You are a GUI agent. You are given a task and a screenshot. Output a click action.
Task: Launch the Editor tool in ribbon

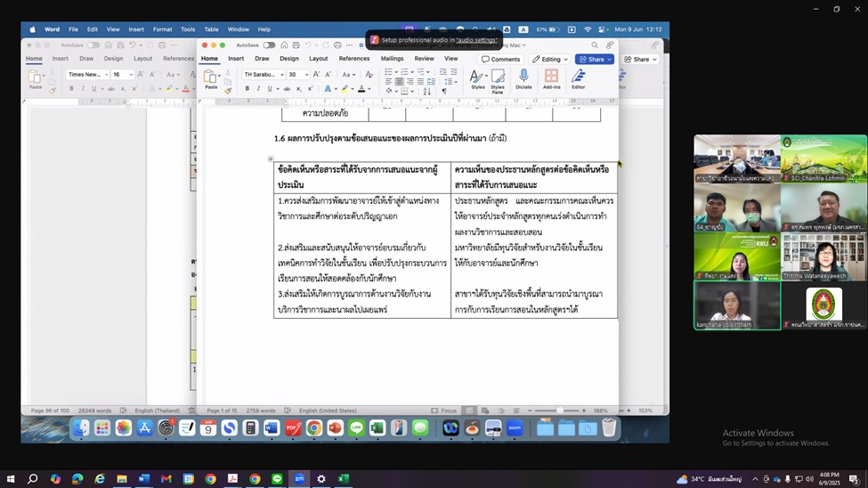click(x=578, y=77)
